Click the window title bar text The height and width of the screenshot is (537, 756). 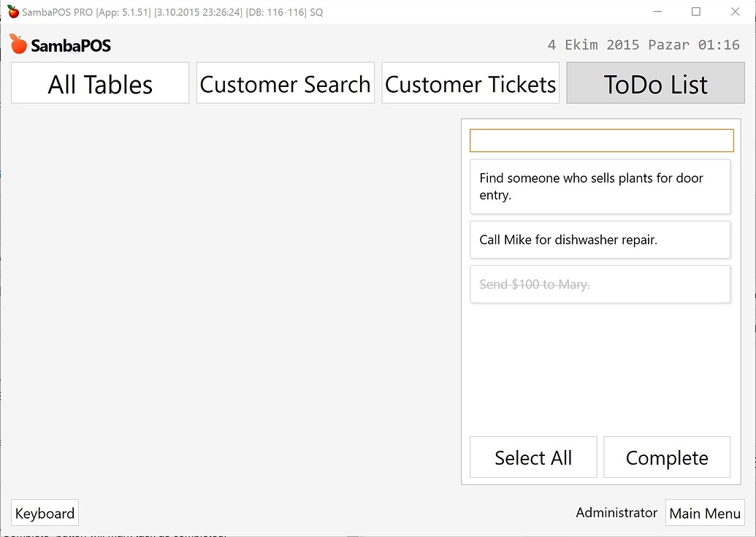point(168,12)
